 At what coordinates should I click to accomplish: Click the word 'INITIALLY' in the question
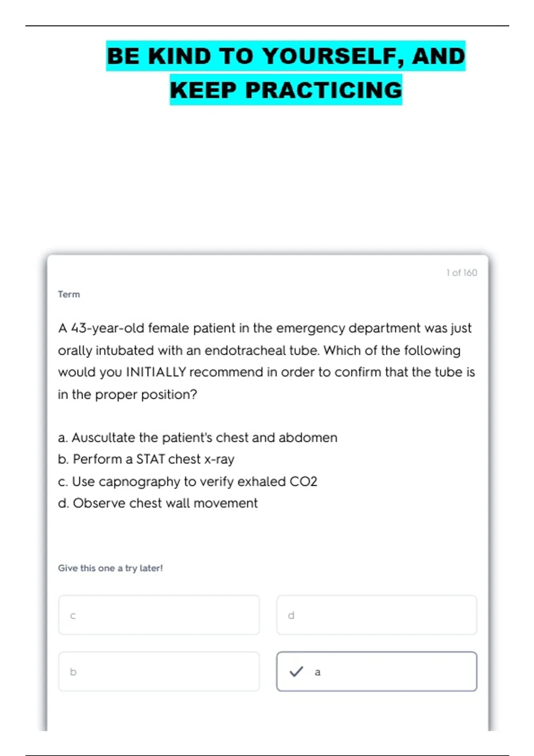[x=156, y=372]
